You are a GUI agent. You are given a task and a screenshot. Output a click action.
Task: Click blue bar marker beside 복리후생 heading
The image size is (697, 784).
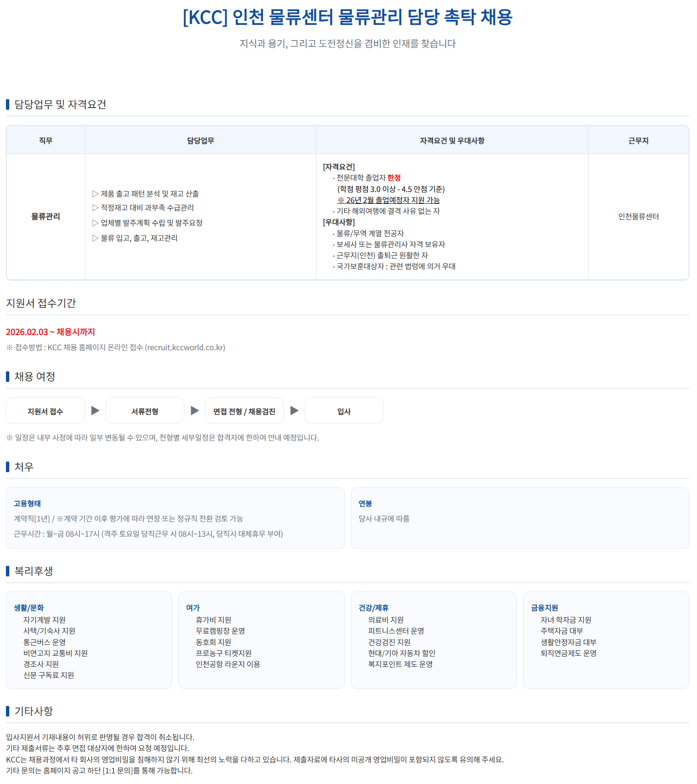coord(8,571)
